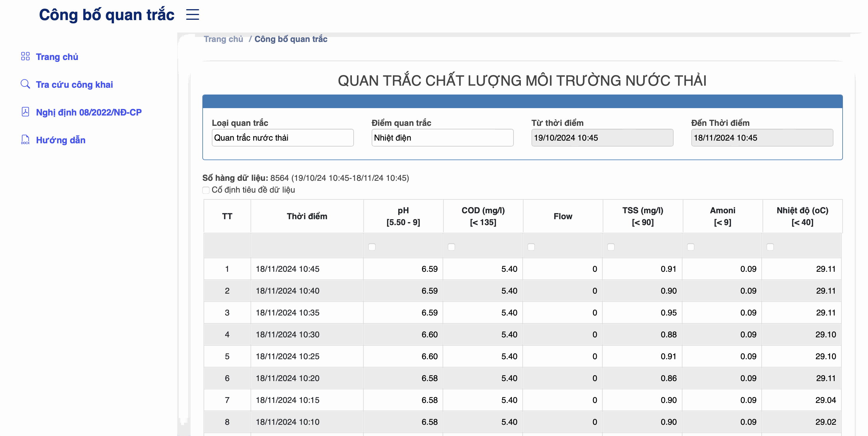The height and width of the screenshot is (436, 868).
Task: Click TSS value 0.95 in row 3
Action: pos(668,313)
